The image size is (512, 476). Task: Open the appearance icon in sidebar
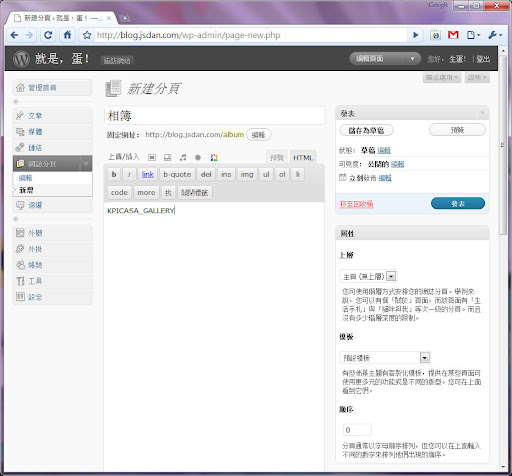(20, 233)
